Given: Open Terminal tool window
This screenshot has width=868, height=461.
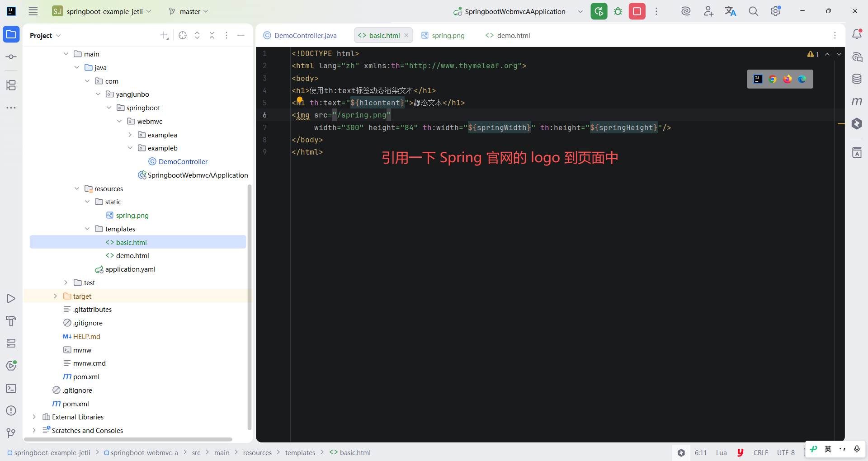Looking at the screenshot, I should pyautogui.click(x=11, y=388).
